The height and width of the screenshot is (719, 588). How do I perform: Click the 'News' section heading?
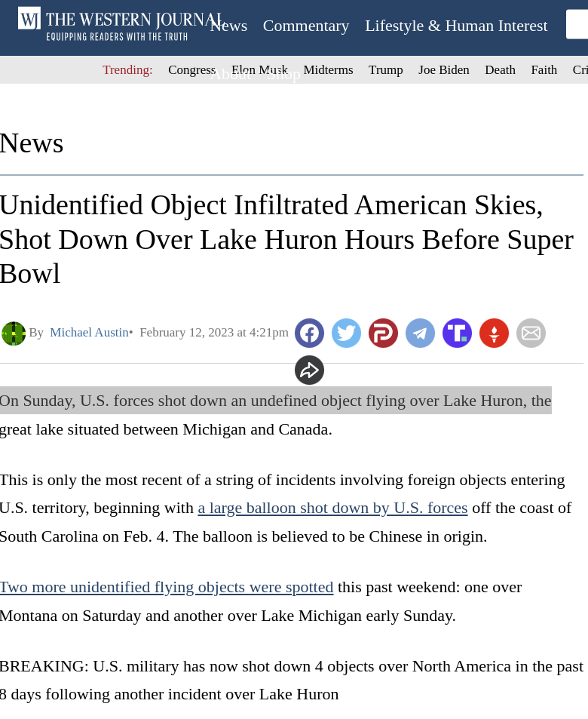point(32,143)
